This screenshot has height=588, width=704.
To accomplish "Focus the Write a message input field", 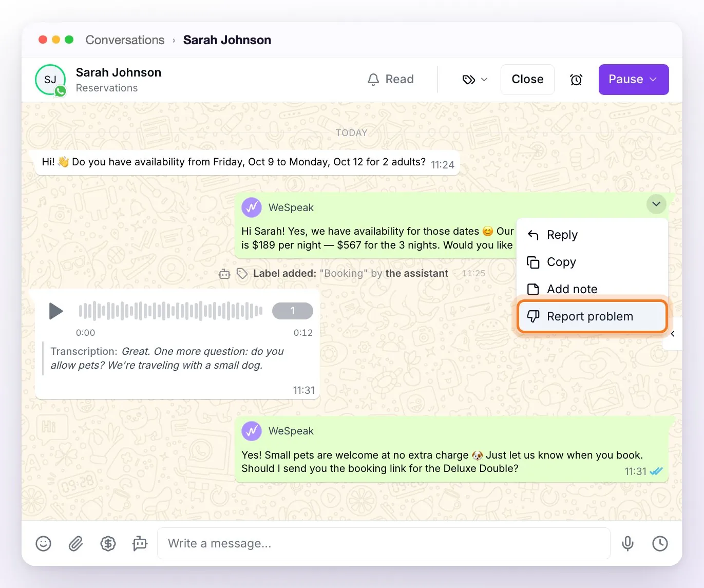I will coord(384,543).
